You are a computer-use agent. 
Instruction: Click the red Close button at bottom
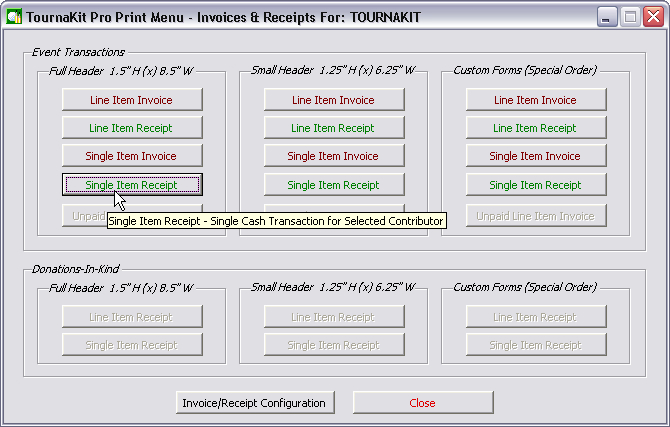(423, 403)
